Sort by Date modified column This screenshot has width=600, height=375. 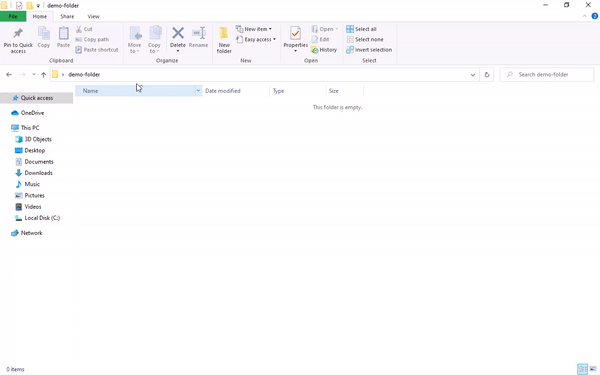coord(236,91)
